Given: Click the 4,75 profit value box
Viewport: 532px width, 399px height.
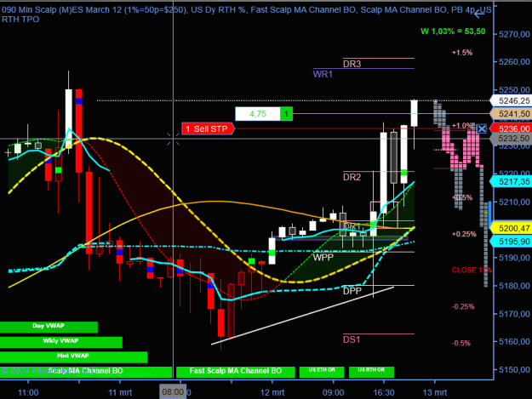Looking at the screenshot, I should (x=258, y=114).
